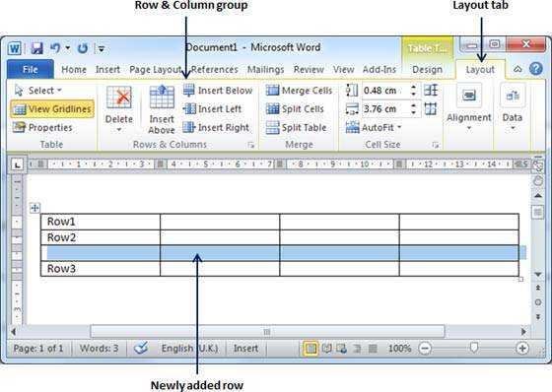Switch to Print Layout view button

coord(310,349)
